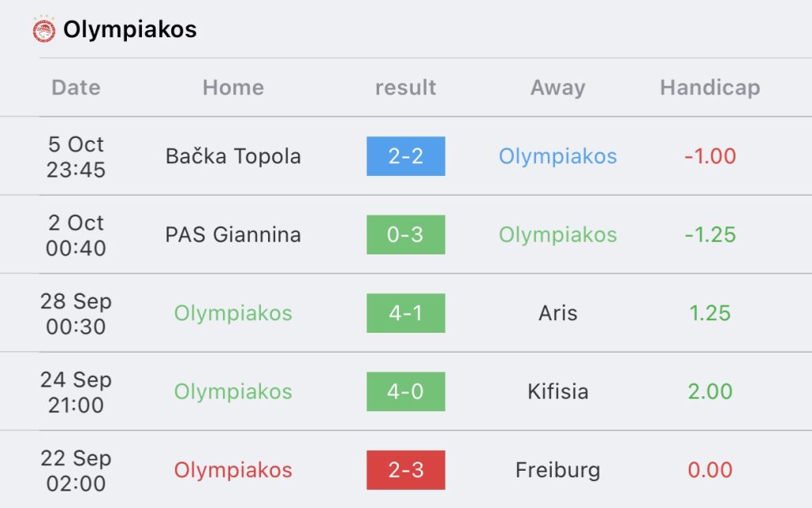Click the PAS Giannina team name
Viewport: 812px width, 508px height.
coord(233,235)
